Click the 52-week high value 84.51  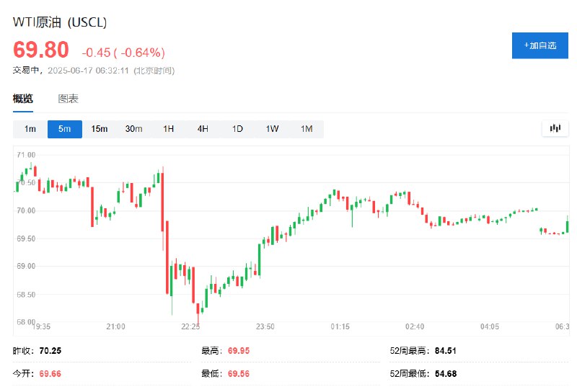(446, 351)
